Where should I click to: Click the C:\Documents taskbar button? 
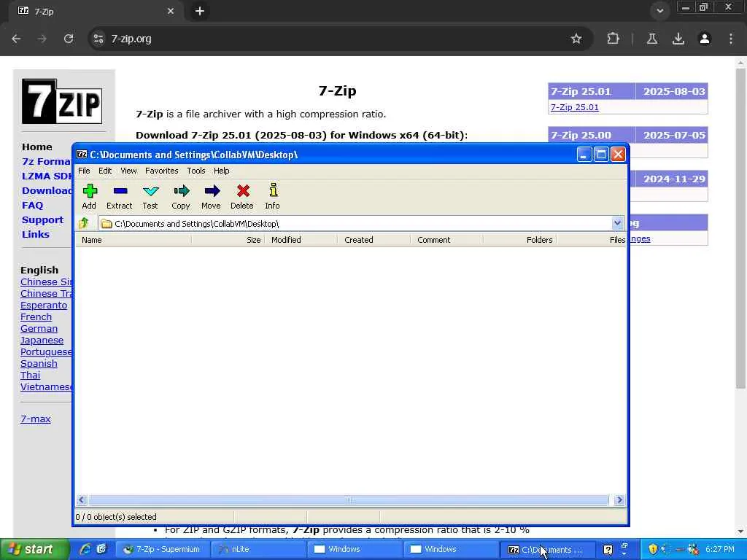click(x=548, y=550)
